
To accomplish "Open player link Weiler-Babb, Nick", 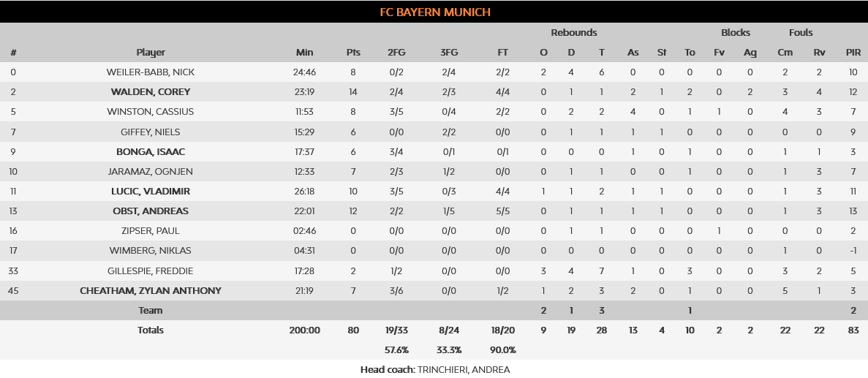I will [x=150, y=72].
